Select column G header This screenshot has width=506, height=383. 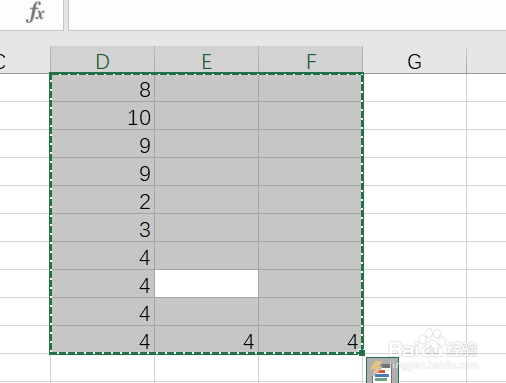[x=415, y=60]
